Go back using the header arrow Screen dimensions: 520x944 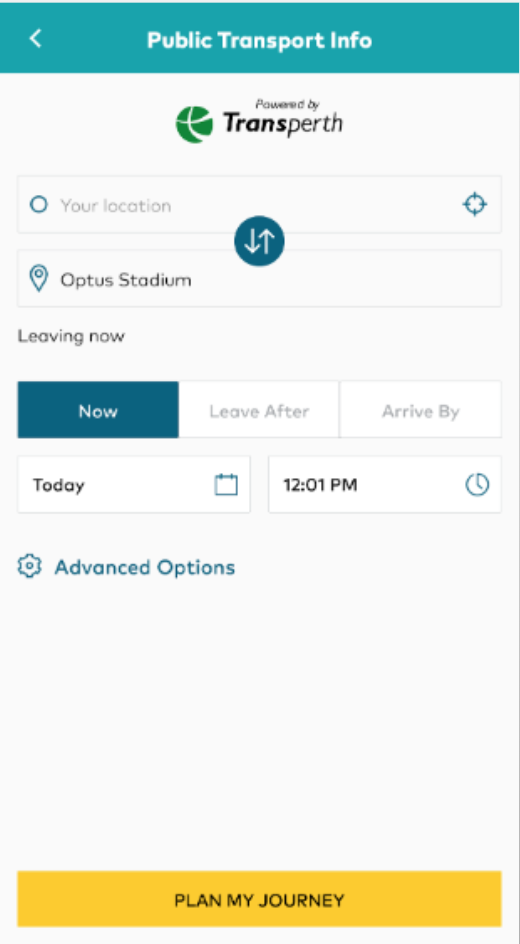[36, 39]
